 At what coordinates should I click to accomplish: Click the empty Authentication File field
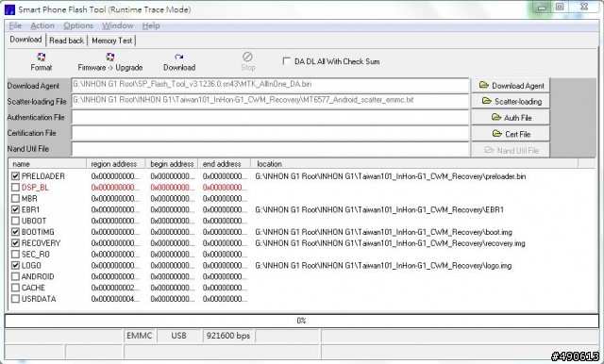(x=270, y=117)
